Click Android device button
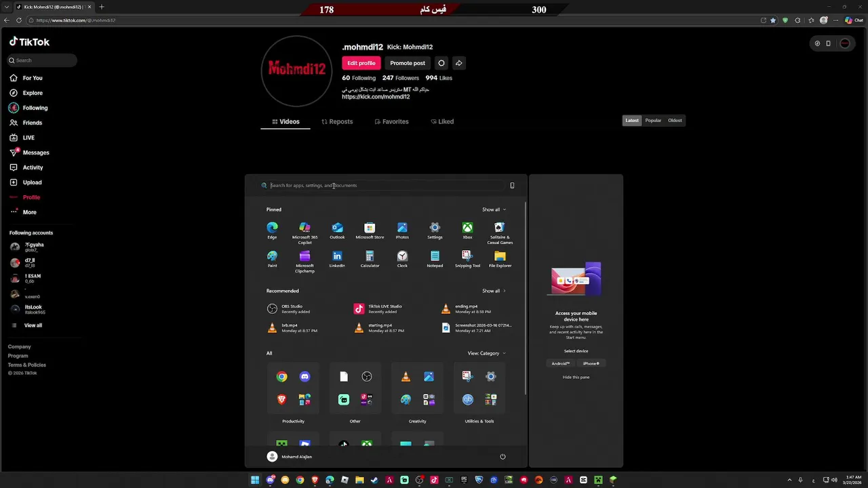This screenshot has width=868, height=488. [x=561, y=363]
